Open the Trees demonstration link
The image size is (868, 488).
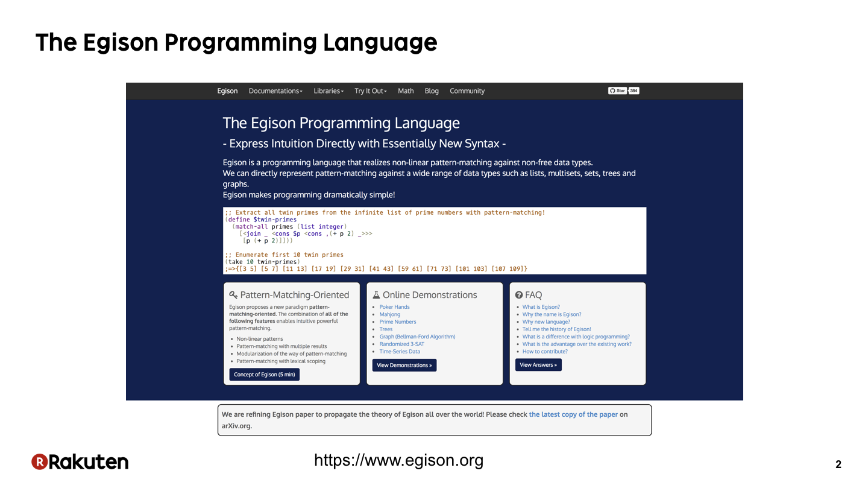coord(386,329)
